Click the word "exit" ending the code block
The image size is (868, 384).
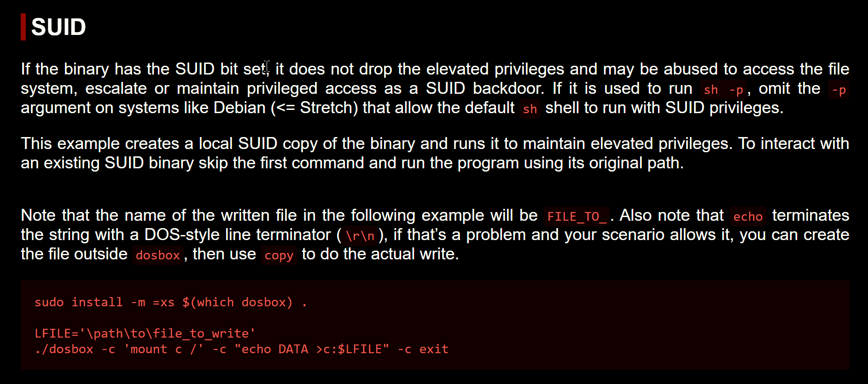tap(433, 349)
